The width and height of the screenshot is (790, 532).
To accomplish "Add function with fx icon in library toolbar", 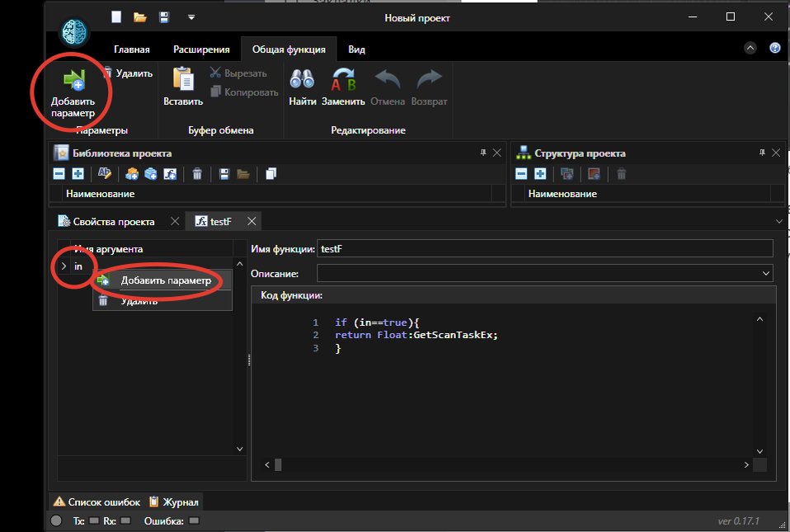I will click(171, 174).
